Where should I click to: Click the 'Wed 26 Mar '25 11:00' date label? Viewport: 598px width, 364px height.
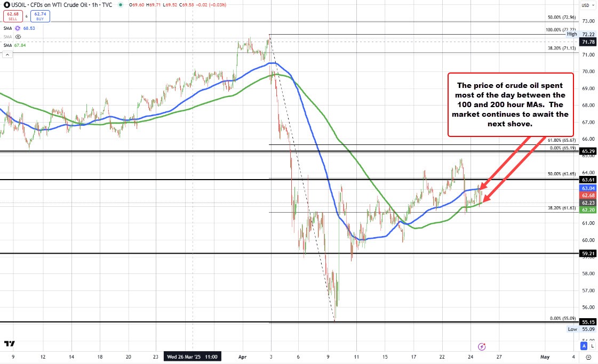tap(192, 357)
